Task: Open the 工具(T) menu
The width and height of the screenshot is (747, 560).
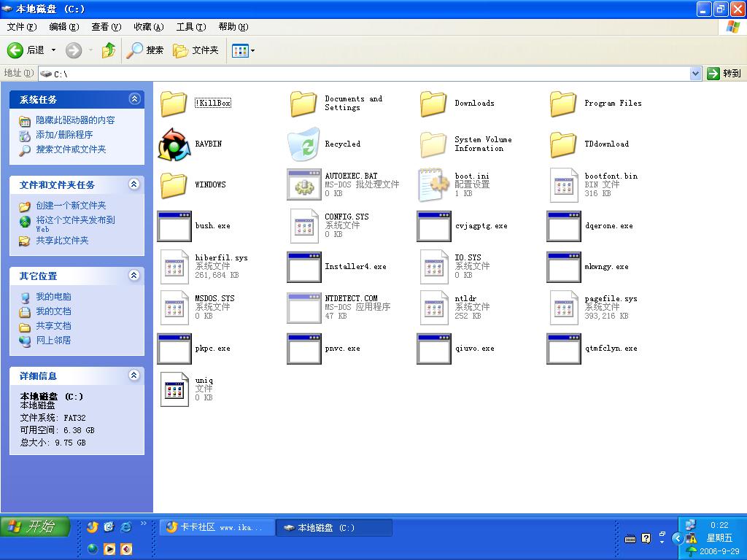Action: coord(190,27)
